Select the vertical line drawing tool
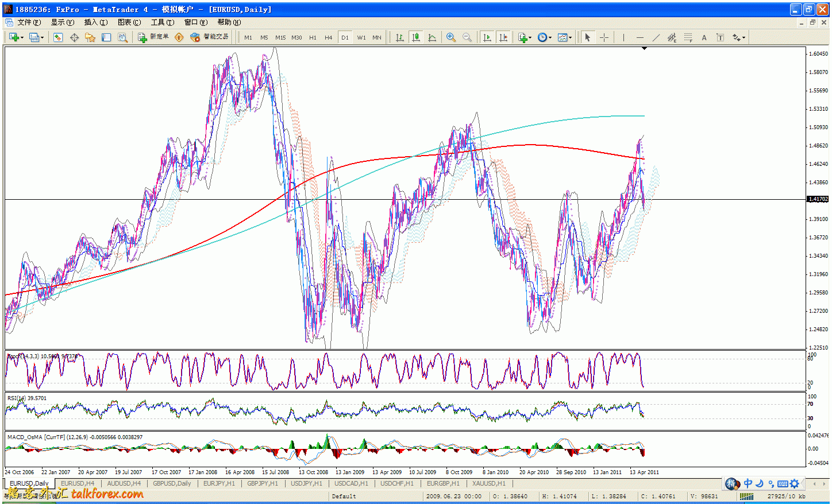The image size is (832, 504). pos(623,37)
